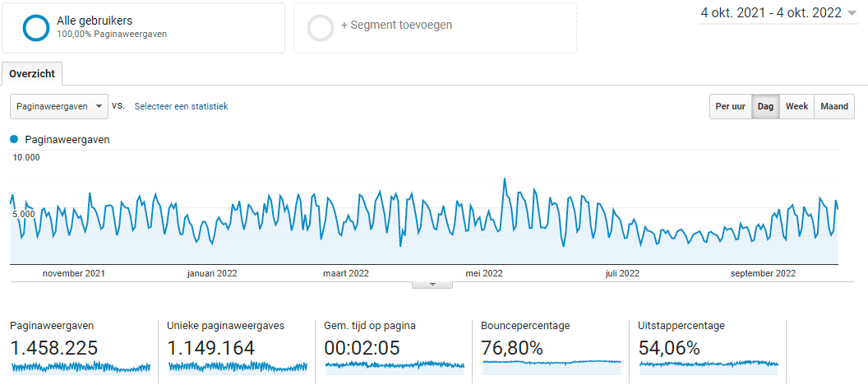The width and height of the screenshot is (868, 390).
Task: Open the date range dropdown arrow
Action: click(x=852, y=13)
